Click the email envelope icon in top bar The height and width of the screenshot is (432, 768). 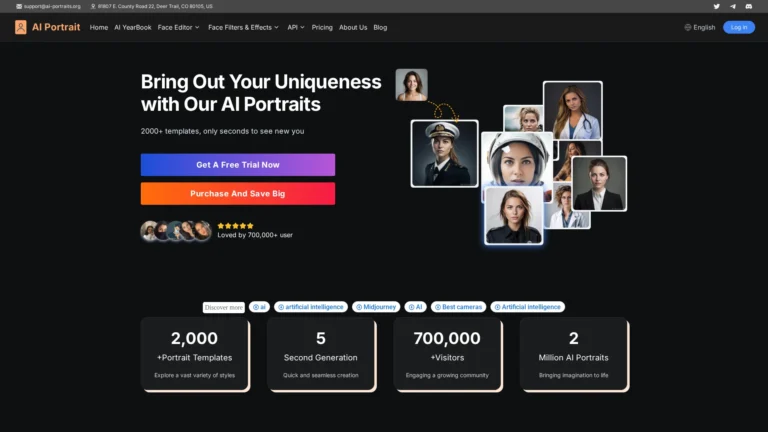point(19,6)
